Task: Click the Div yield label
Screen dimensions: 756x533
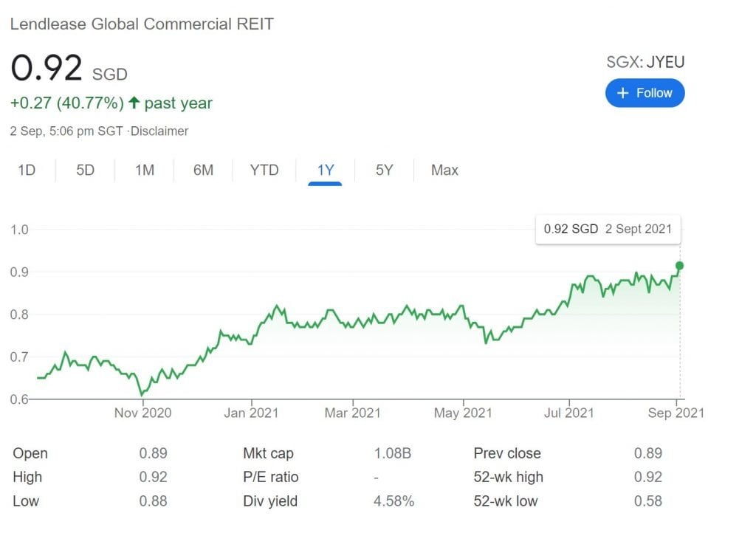Action: (x=270, y=501)
